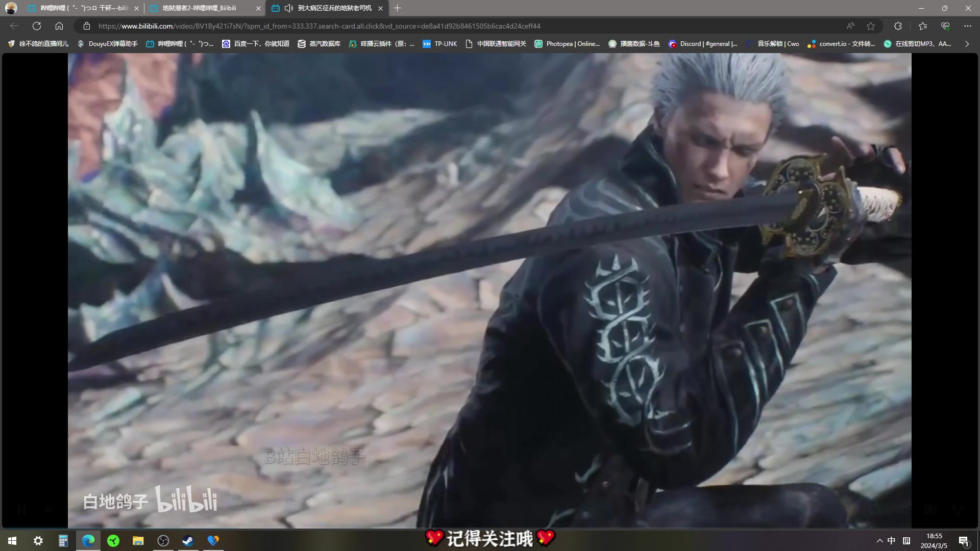Open the blue heart app in the taskbar
The width and height of the screenshot is (980, 551).
click(x=213, y=541)
